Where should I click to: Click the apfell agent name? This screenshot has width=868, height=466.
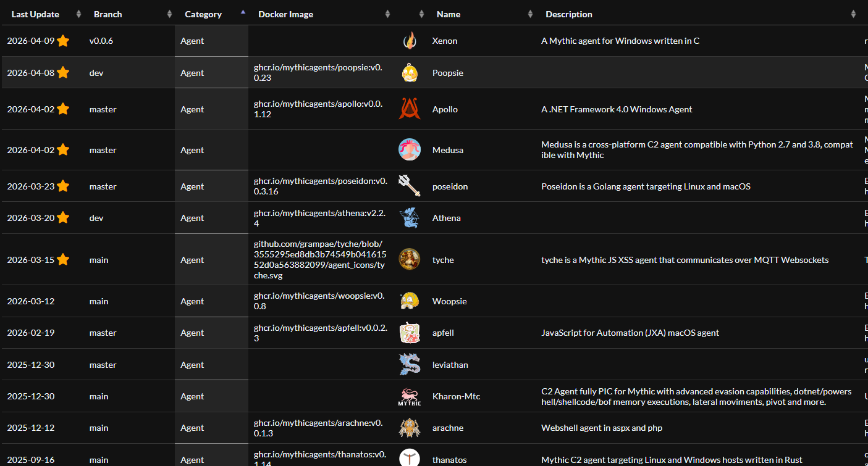coord(443,333)
